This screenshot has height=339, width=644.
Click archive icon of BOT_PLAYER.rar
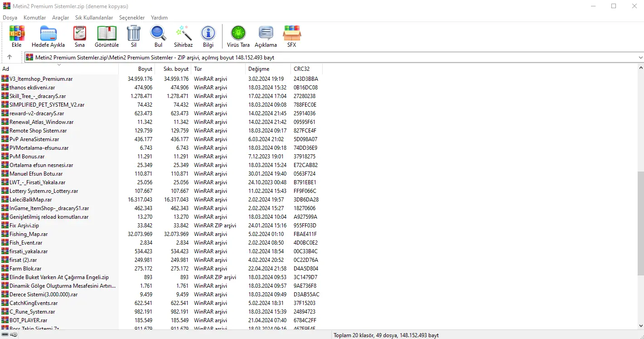[x=5, y=320]
